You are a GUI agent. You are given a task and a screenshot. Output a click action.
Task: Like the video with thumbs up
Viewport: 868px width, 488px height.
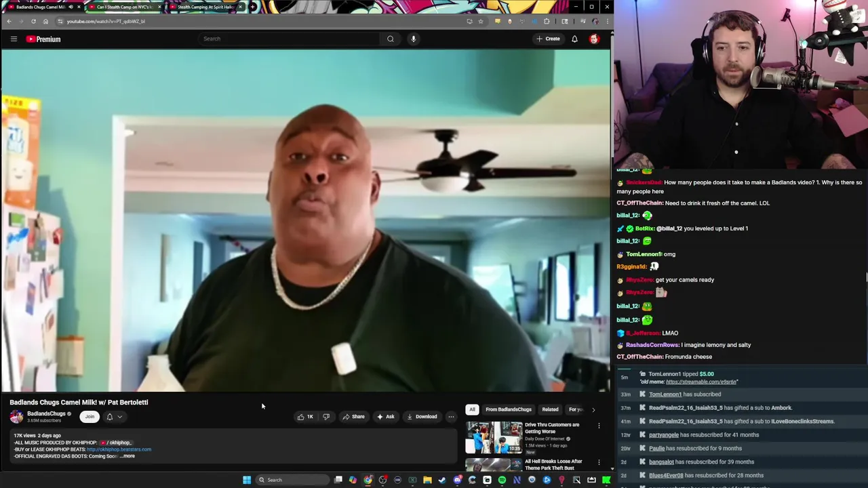[x=305, y=417]
